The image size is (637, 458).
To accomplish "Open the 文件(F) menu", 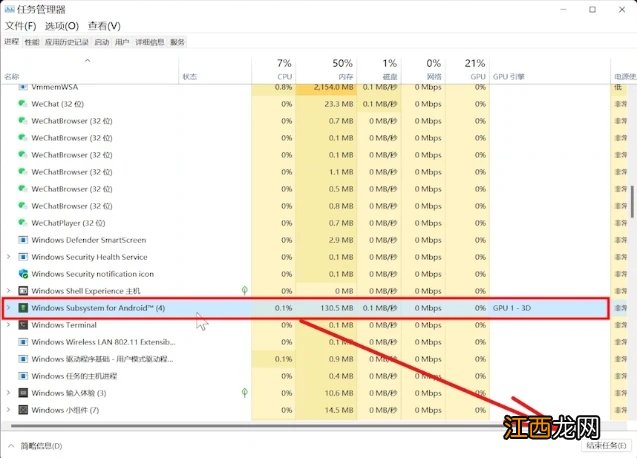I will [20, 26].
